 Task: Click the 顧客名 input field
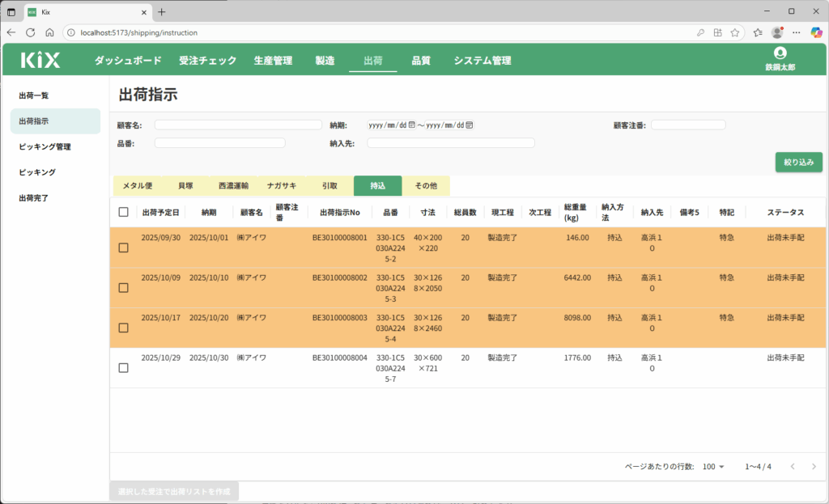pos(238,125)
